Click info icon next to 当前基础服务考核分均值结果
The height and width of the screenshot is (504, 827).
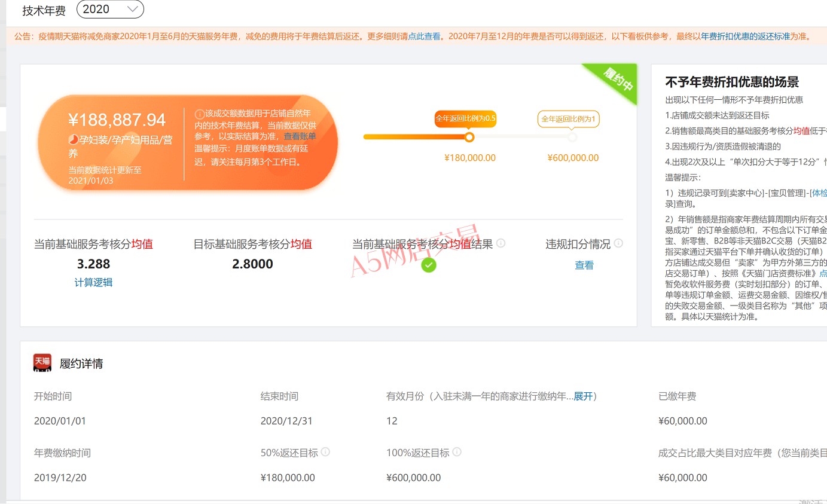point(501,243)
